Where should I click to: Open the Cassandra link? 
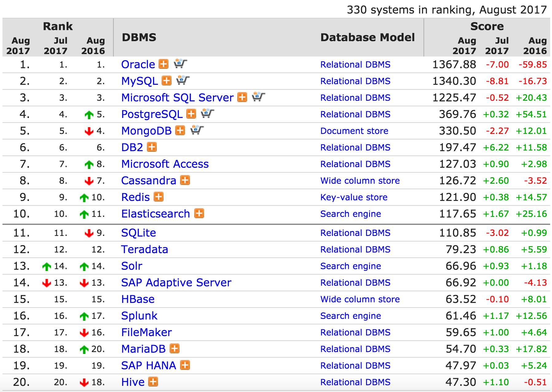click(x=149, y=181)
